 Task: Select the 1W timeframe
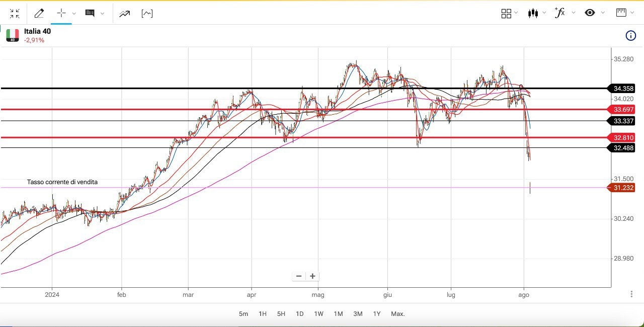(x=319, y=314)
